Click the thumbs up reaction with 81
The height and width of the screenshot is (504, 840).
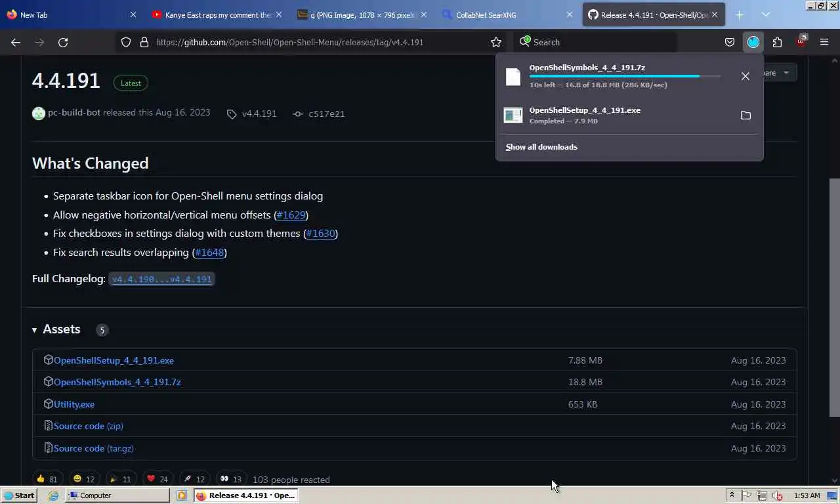(x=47, y=479)
